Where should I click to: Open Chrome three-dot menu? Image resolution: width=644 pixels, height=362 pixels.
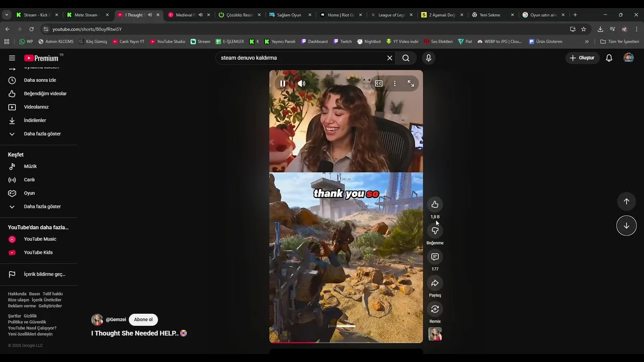(636, 29)
